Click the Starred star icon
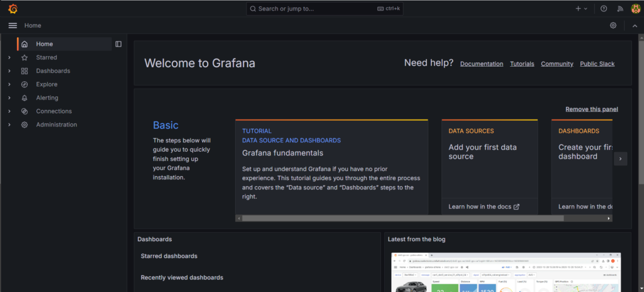 click(25, 57)
